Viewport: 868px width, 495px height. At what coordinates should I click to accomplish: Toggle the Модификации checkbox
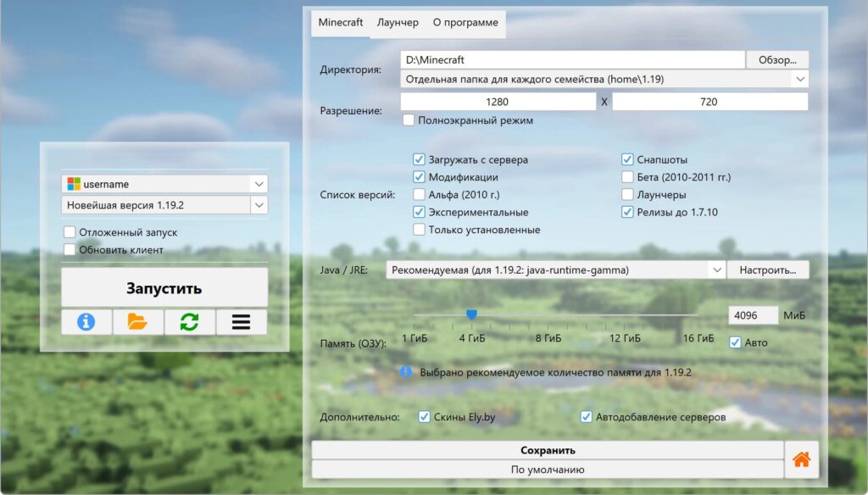tap(419, 177)
